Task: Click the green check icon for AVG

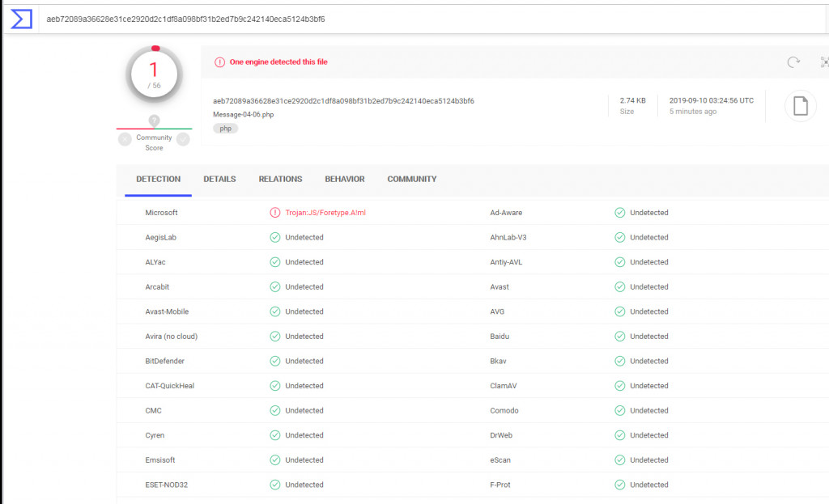Action: 619,311
